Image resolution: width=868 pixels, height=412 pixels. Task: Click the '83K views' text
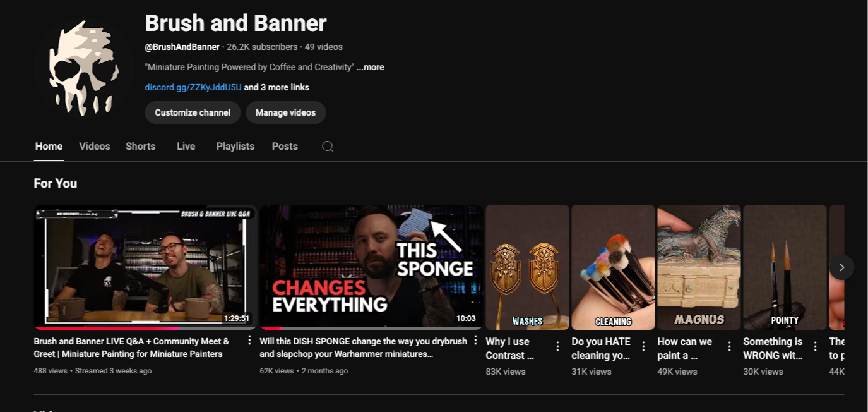tap(506, 372)
